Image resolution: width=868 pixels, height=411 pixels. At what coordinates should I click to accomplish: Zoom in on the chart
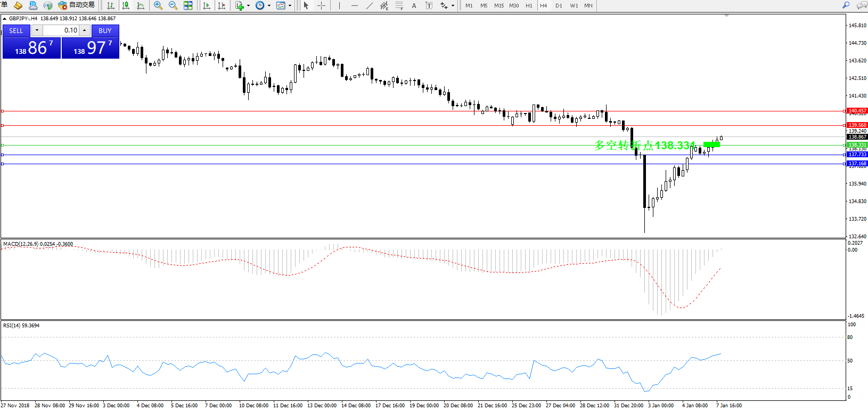tap(158, 5)
